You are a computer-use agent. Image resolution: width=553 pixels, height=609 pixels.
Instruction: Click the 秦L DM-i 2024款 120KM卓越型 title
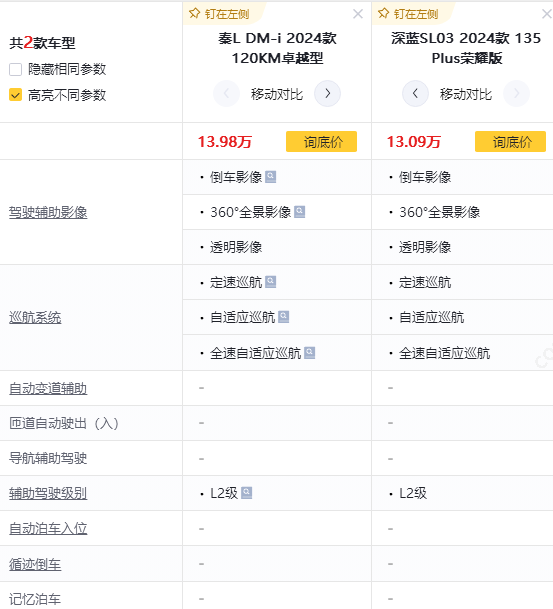click(x=277, y=48)
